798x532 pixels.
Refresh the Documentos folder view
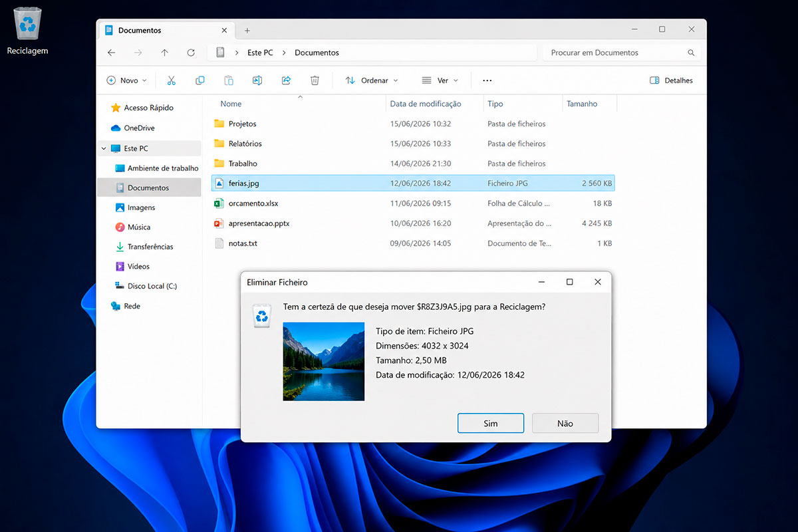click(192, 53)
